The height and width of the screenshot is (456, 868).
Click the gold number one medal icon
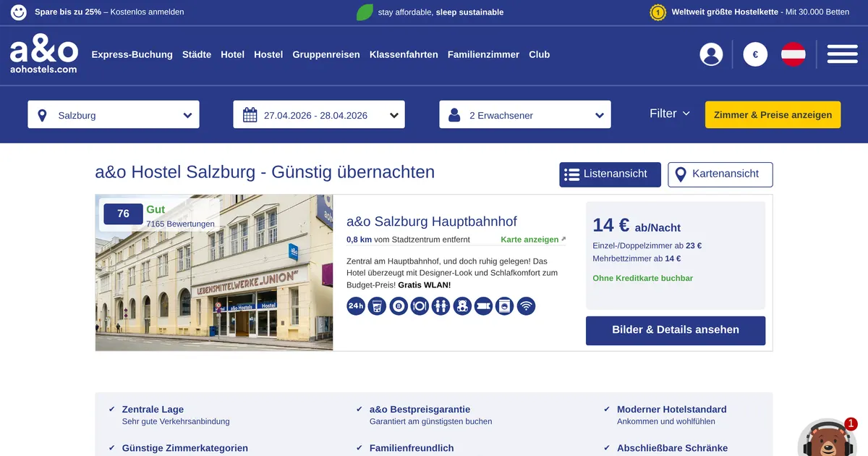658,12
